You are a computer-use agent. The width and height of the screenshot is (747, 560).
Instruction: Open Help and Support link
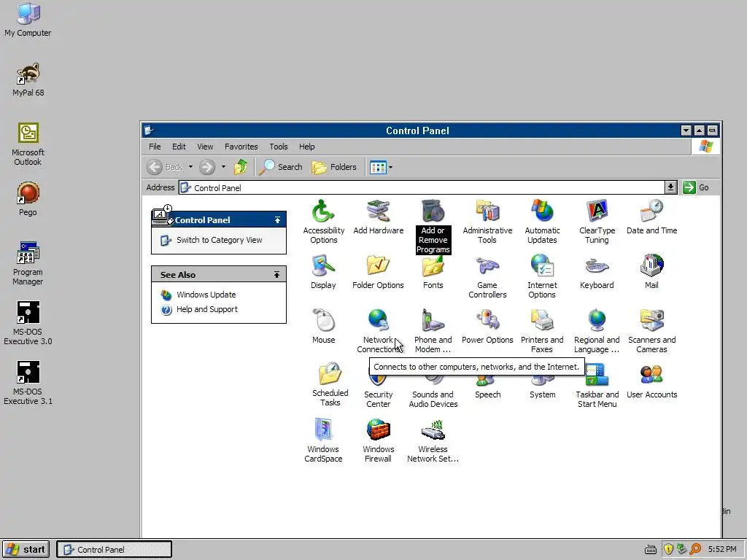206,309
